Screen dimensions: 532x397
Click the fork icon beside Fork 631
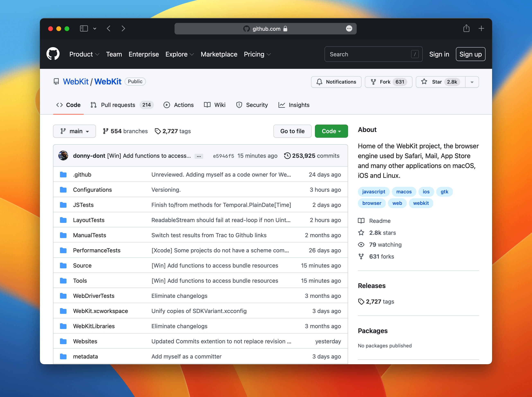coord(374,82)
